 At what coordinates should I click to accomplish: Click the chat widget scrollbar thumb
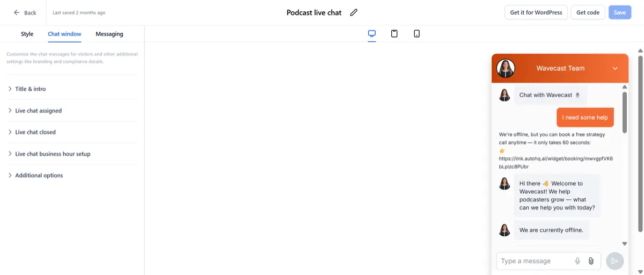(625, 112)
